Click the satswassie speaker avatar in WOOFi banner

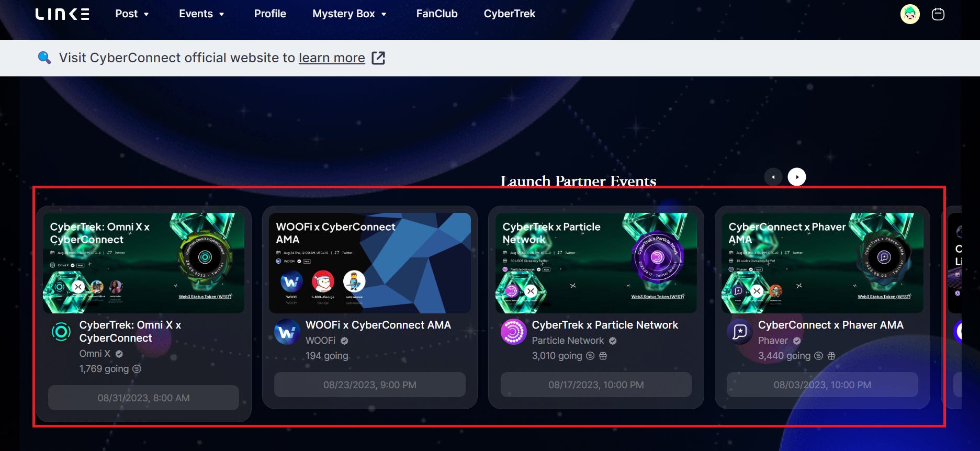click(354, 282)
